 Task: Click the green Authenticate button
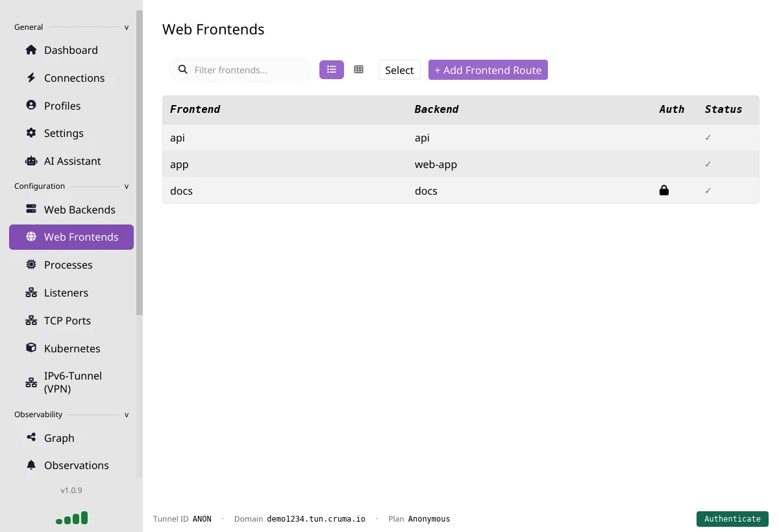coord(732,519)
